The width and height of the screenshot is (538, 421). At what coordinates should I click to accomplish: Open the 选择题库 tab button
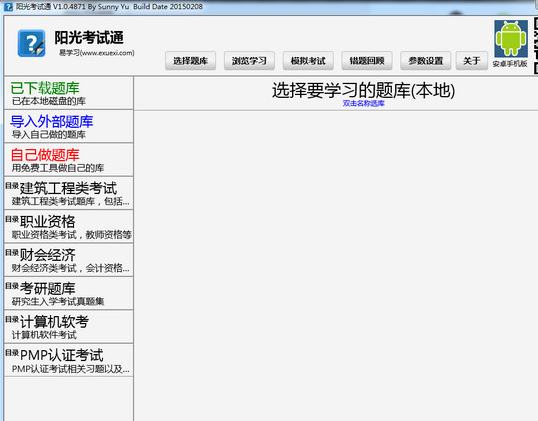pos(190,61)
